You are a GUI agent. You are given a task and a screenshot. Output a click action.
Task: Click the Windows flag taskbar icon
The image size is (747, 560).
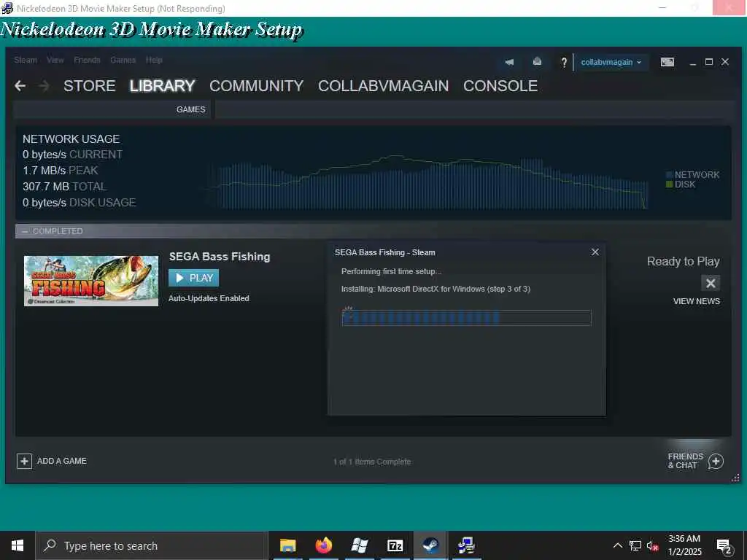tap(359, 545)
